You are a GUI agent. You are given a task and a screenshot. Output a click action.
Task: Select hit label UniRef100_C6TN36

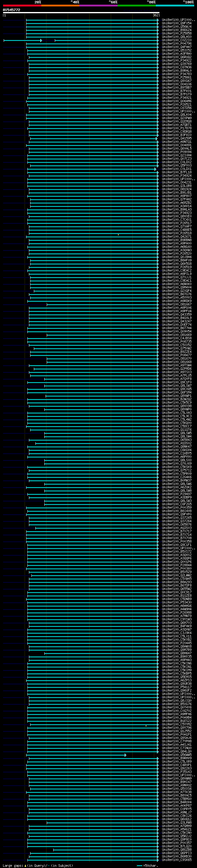click(177, 67)
